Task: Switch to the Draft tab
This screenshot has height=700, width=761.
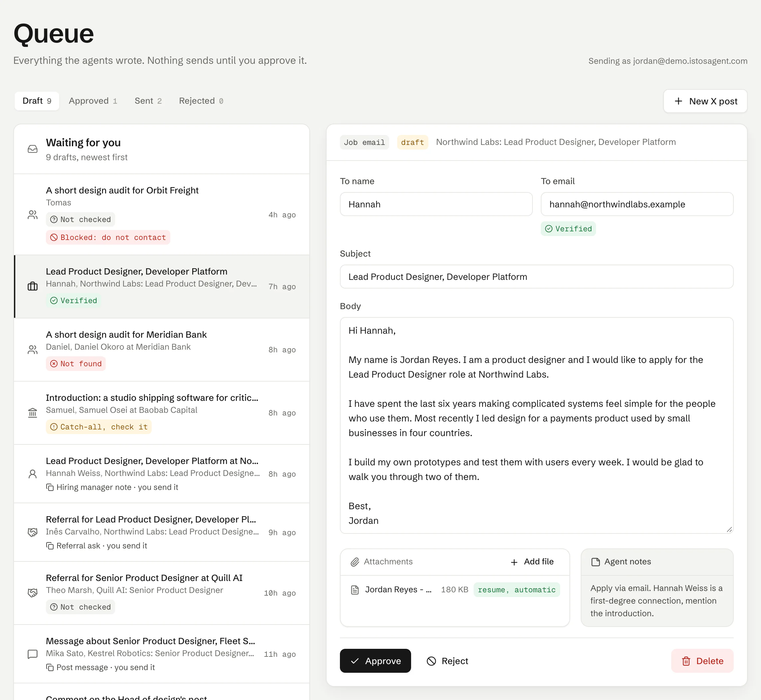Action: point(37,101)
